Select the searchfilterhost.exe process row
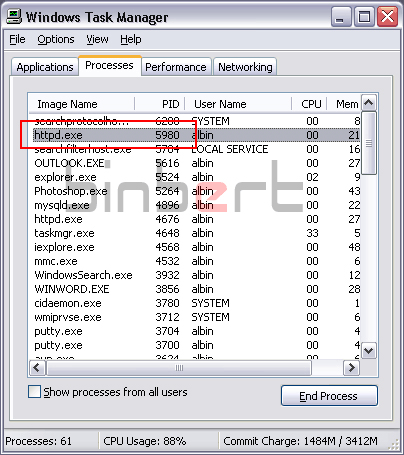Viewport: 404px width, 455px height. (x=196, y=149)
